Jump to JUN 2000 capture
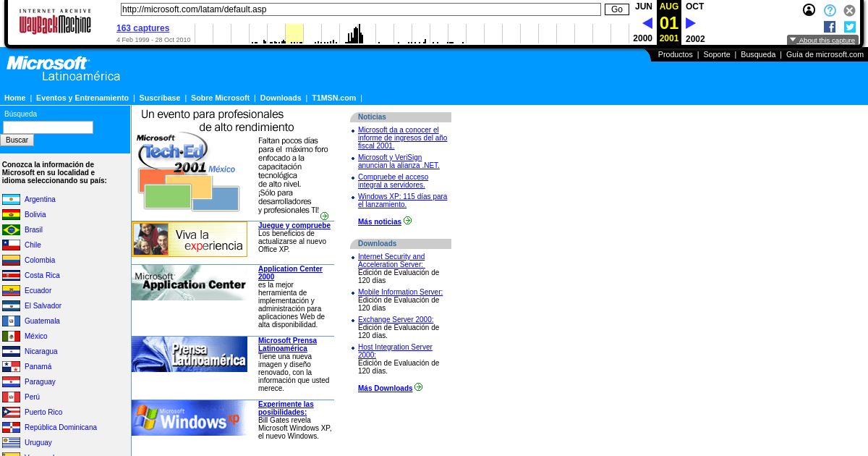This screenshot has width=868, height=456. click(643, 22)
